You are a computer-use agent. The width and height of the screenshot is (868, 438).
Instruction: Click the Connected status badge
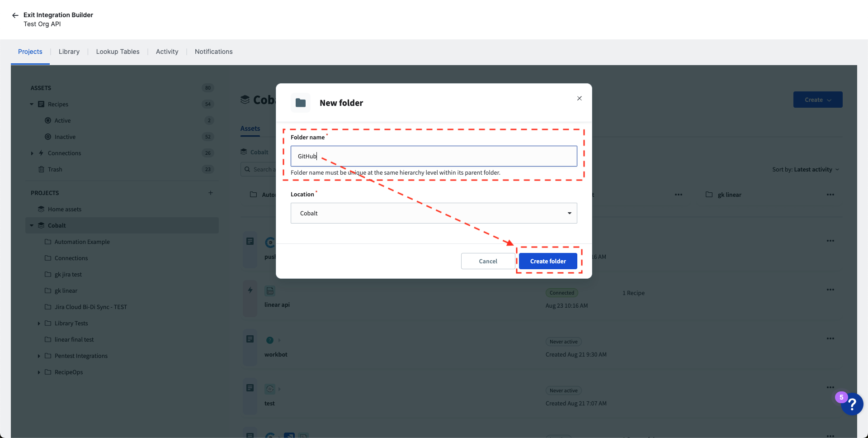[x=562, y=293]
